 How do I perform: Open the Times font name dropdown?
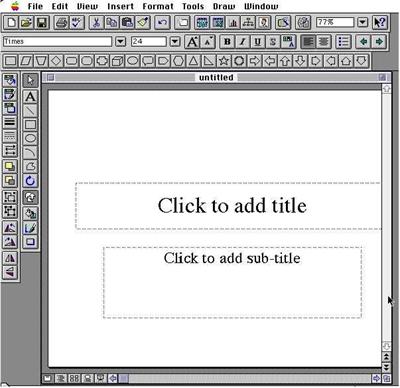(121, 42)
